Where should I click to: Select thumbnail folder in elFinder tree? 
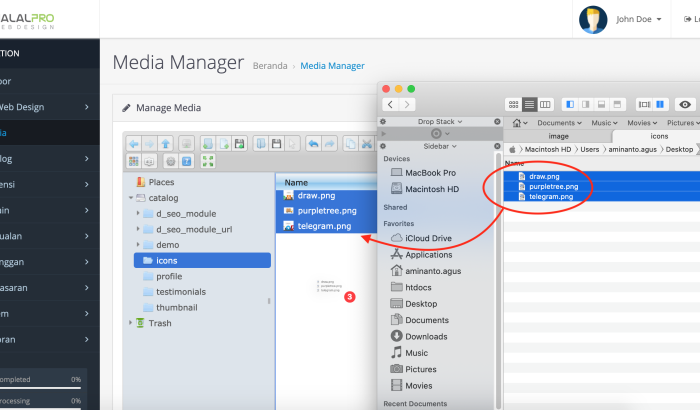tap(176, 307)
